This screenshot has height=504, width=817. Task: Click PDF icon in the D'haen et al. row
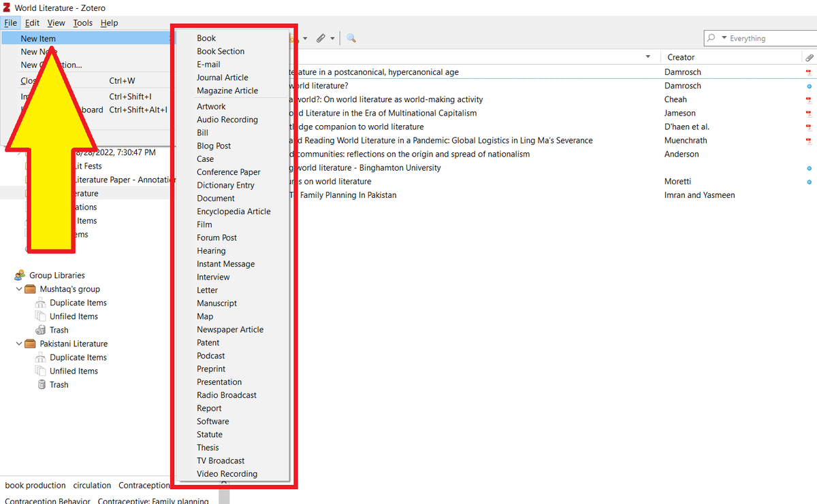pos(809,127)
